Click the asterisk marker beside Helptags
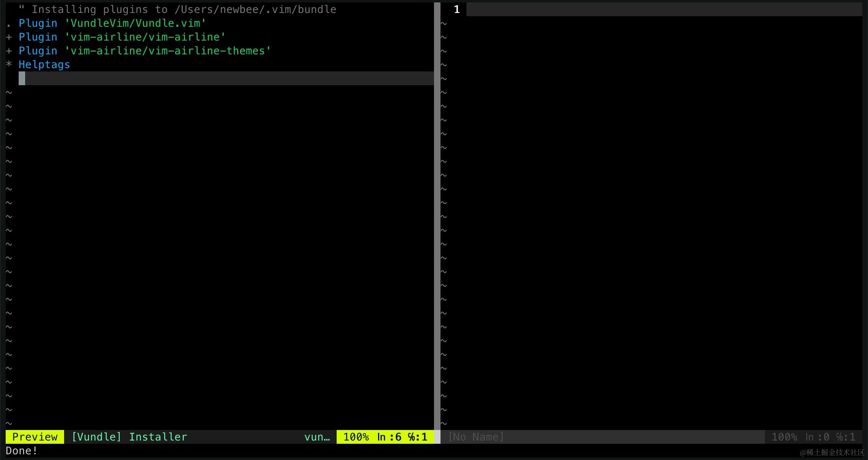The image size is (868, 460). (x=9, y=64)
